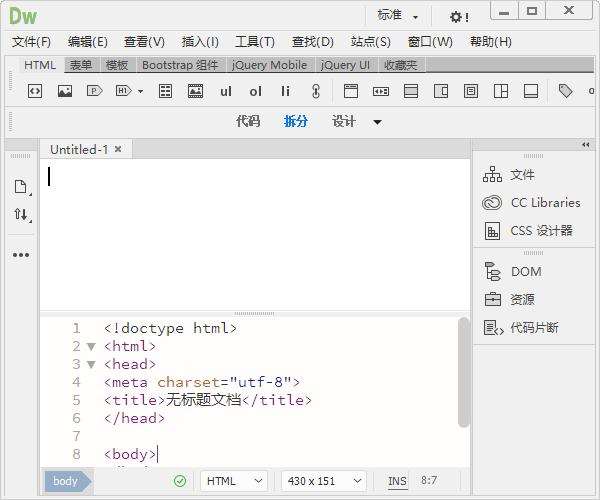Switch to 收藏夹 tab

401,65
